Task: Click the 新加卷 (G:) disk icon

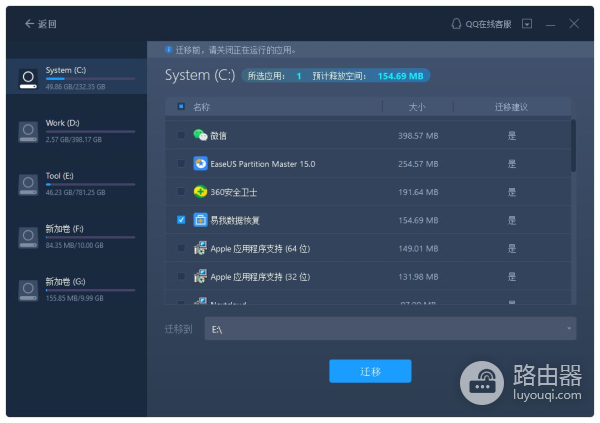Action: pyautogui.click(x=28, y=291)
